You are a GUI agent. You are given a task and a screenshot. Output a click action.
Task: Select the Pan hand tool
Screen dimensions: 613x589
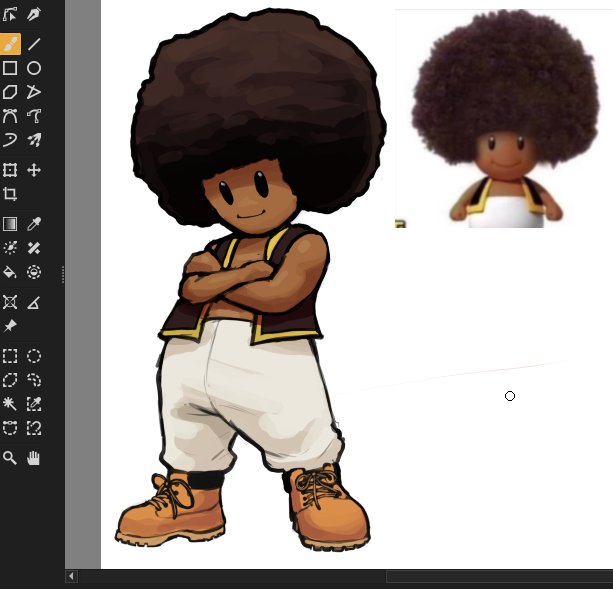[x=34, y=458]
